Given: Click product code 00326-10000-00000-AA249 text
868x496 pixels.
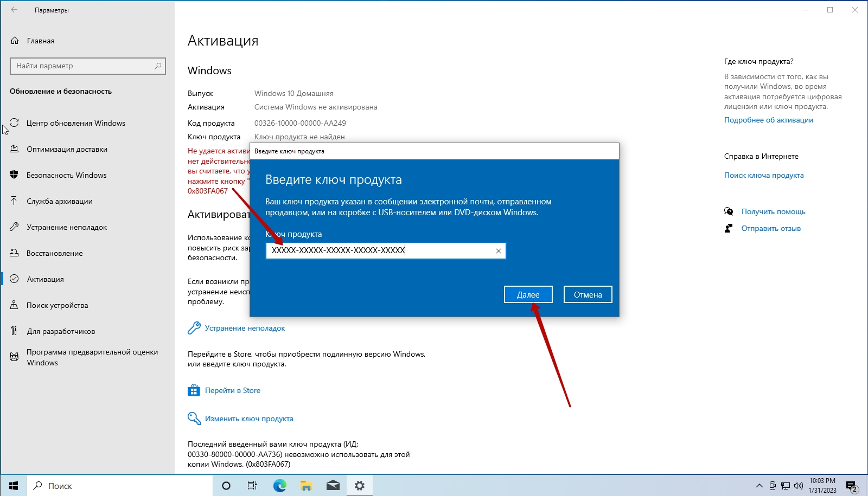Looking at the screenshot, I should click(x=300, y=123).
